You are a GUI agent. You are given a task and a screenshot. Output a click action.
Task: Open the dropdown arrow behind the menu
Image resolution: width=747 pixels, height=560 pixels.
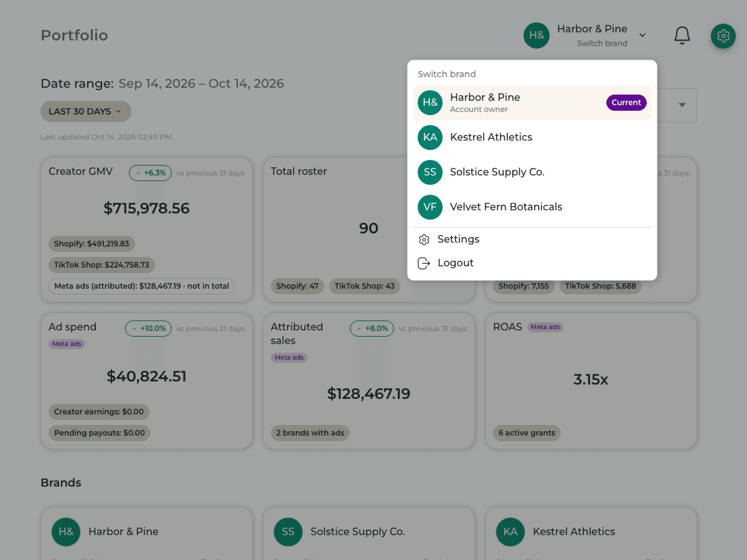pyautogui.click(x=682, y=105)
